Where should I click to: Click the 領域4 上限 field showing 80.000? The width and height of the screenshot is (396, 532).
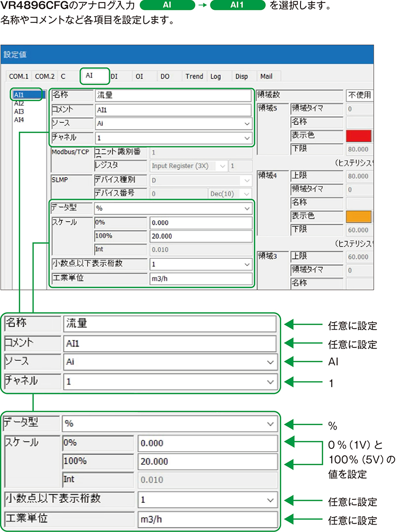click(359, 176)
